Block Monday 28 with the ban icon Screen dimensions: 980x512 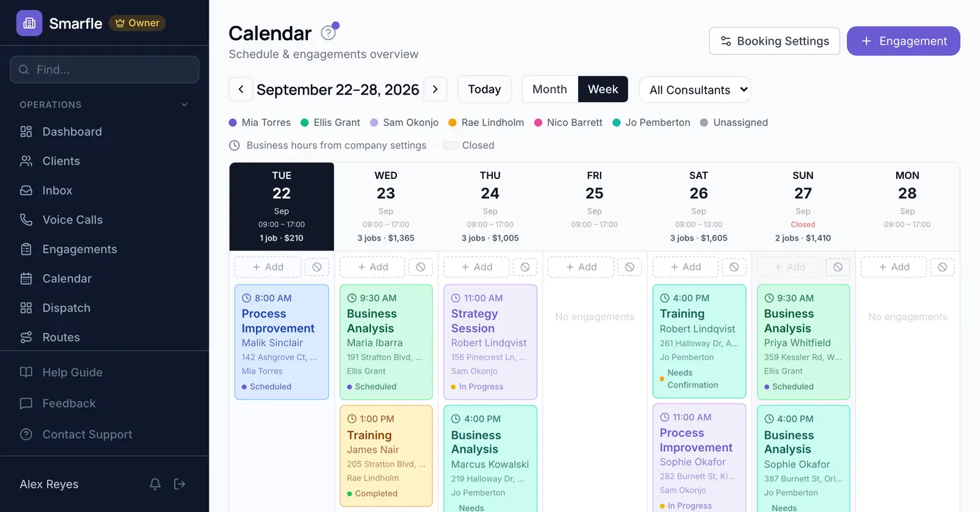942,267
